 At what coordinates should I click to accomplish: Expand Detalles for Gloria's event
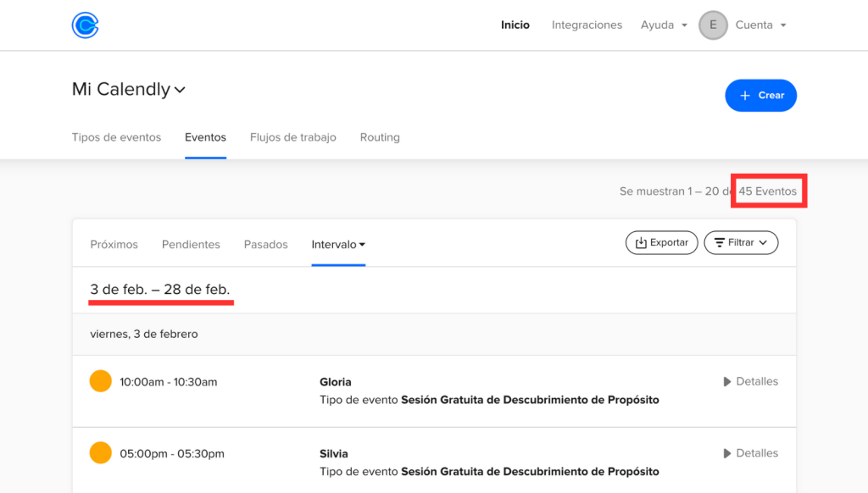click(750, 382)
